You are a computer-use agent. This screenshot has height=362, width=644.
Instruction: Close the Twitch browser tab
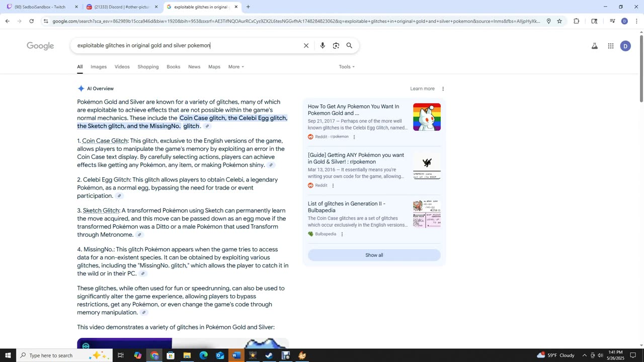(x=76, y=7)
